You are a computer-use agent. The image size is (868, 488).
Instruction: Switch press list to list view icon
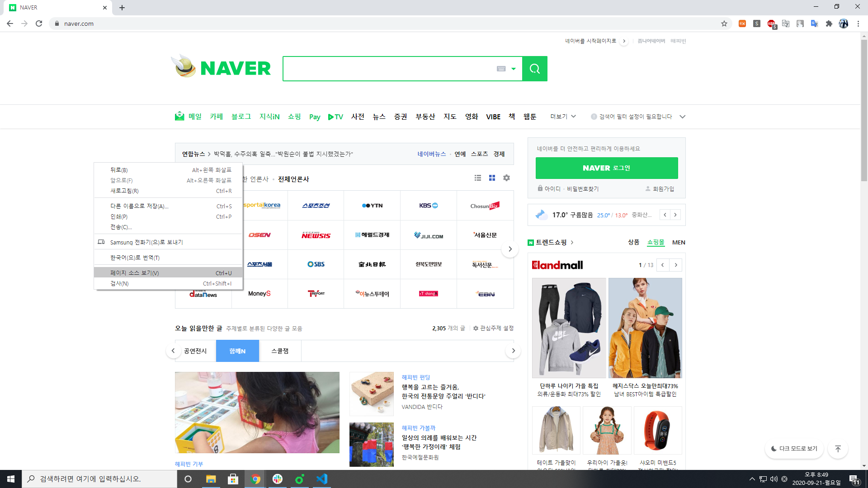(478, 178)
